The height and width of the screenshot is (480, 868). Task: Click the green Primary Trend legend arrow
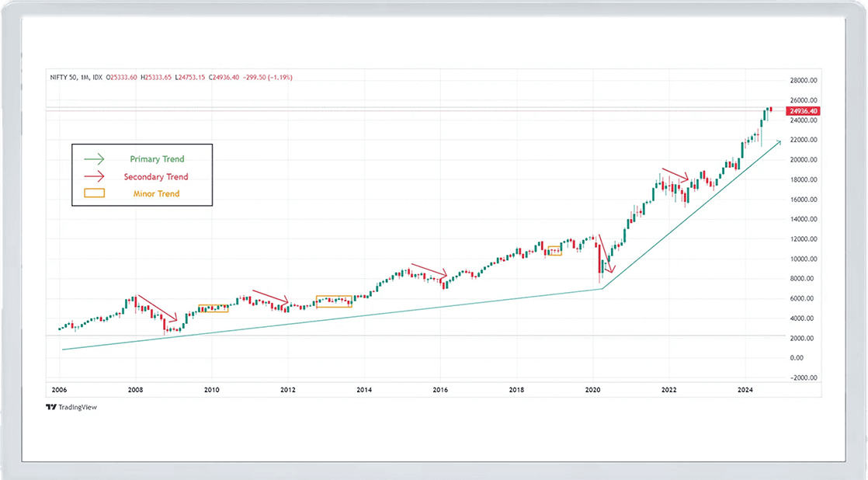click(93, 158)
